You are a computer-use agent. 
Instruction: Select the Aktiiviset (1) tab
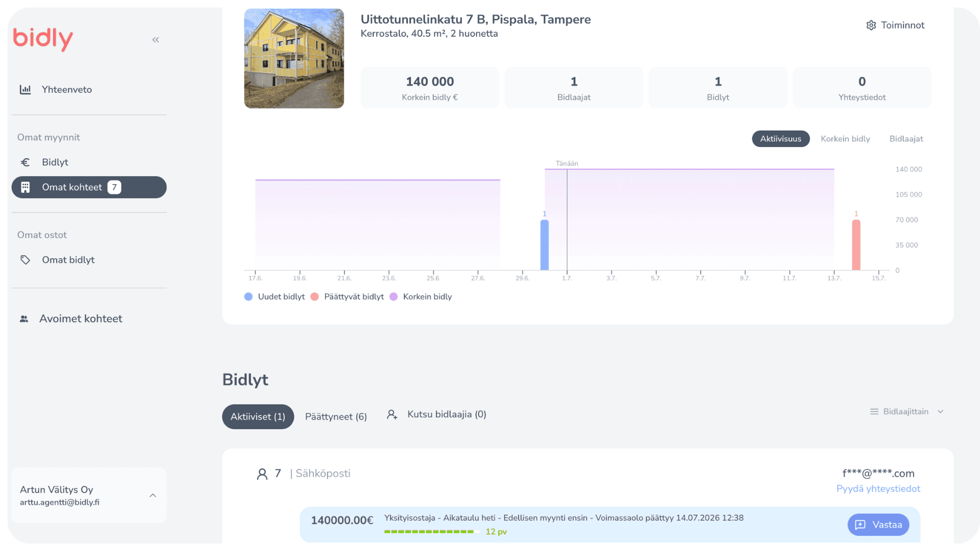[258, 417]
